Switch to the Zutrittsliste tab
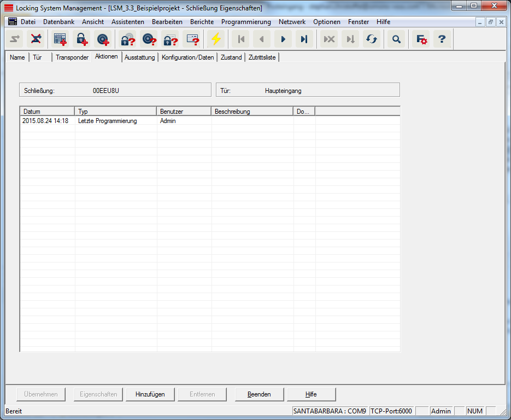The width and height of the screenshot is (511, 420). click(262, 57)
